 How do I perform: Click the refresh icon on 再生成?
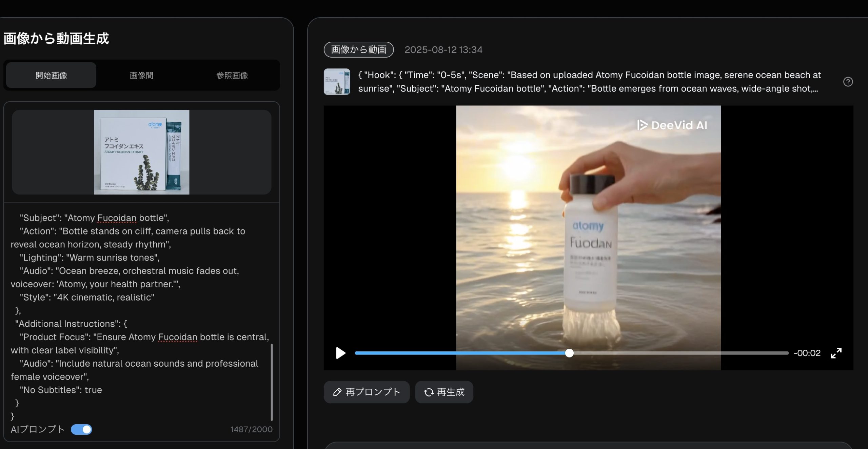point(428,392)
